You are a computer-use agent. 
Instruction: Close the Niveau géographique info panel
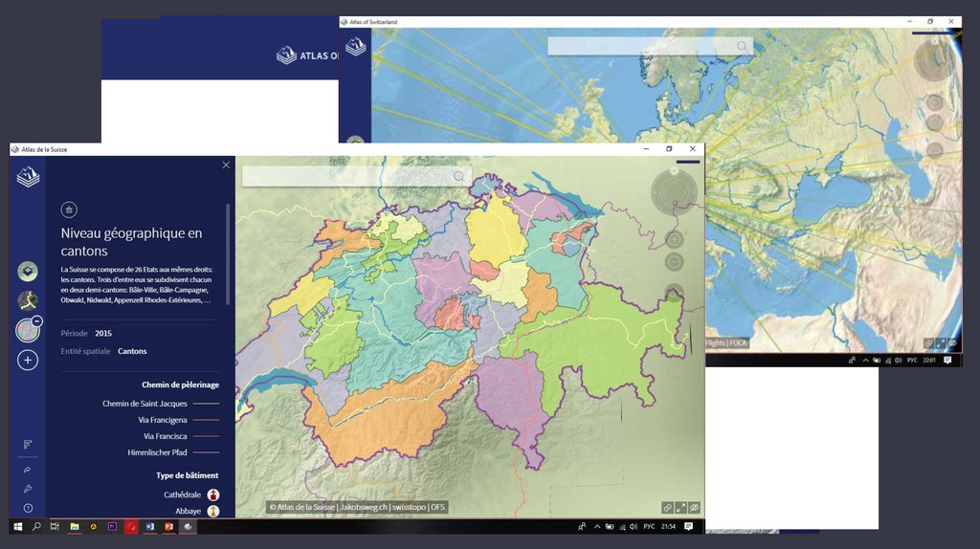(226, 165)
